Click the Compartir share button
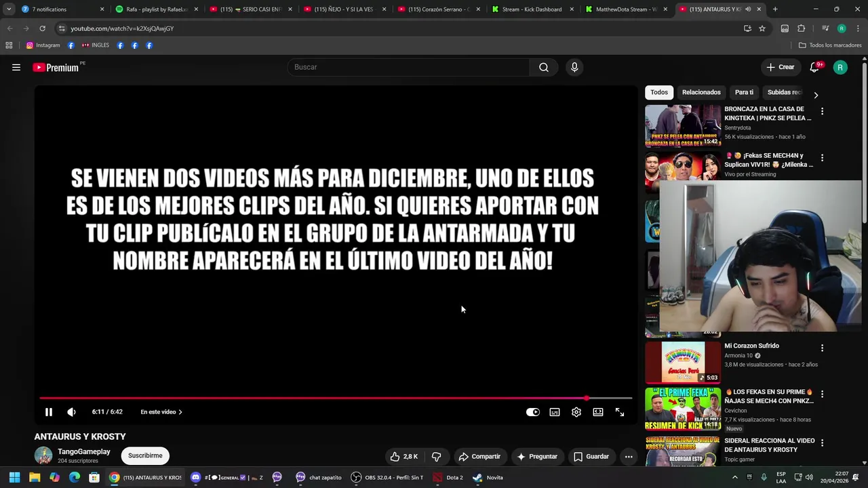Image resolution: width=868 pixels, height=488 pixels. click(479, 456)
